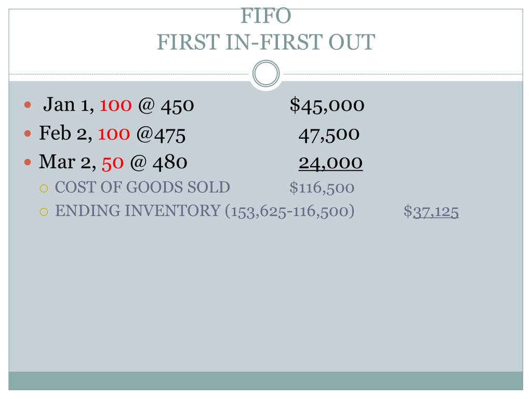Click the red 50 in the Mar 2 line
This screenshot has width=532, height=399.
point(113,163)
